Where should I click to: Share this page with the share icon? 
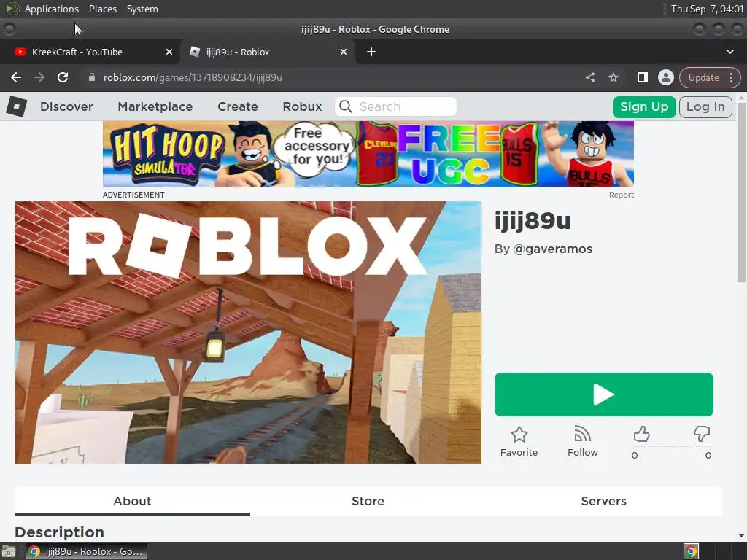click(589, 77)
